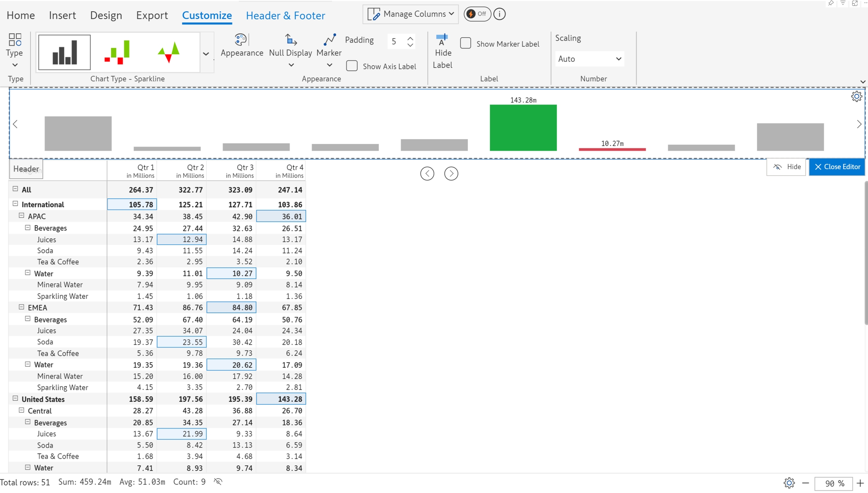
Task: Increase the Padding stepper value
Action: [x=410, y=38]
